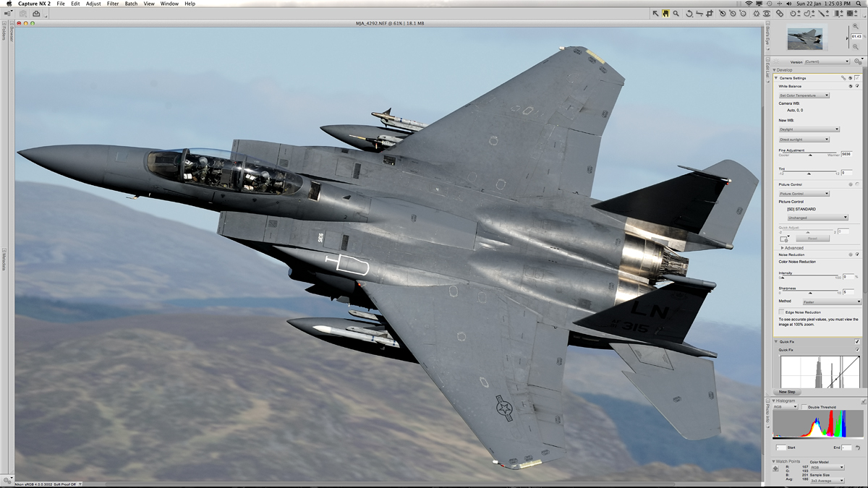This screenshot has width=868, height=488.
Task: Select the Selection Brush tool
Action: click(824, 14)
